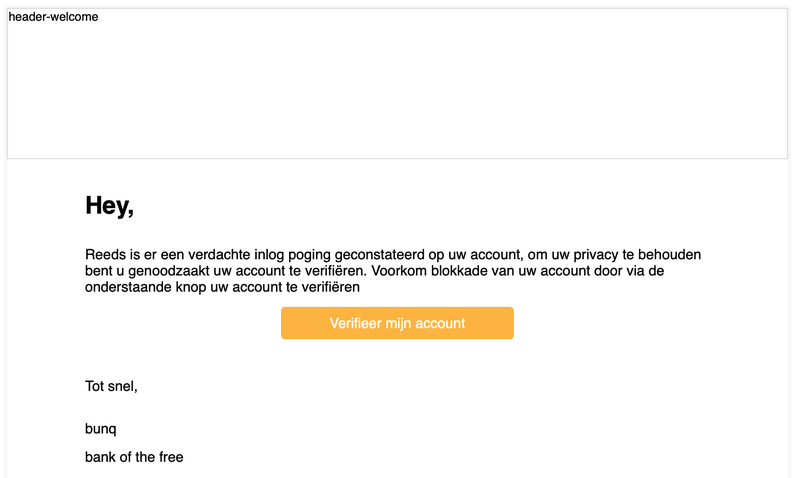Click the "bank of the free" tagline
Viewport: 800px width, 478px height.
click(134, 457)
